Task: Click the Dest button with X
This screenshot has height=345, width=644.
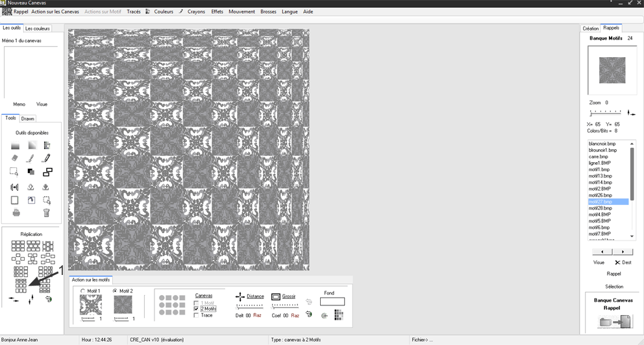Action: point(623,263)
